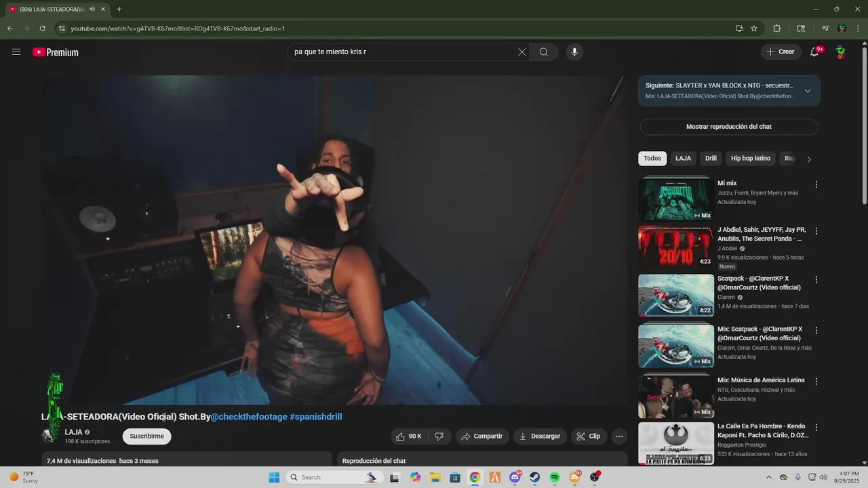
Task: Open options for Mix: Scatpack item
Action: pyautogui.click(x=816, y=331)
